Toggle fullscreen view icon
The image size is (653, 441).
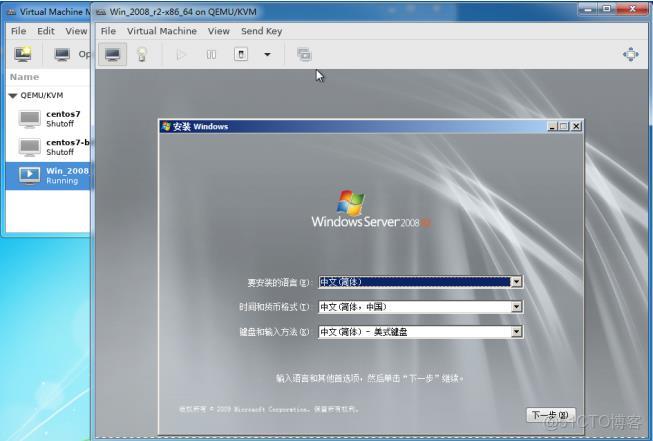point(631,55)
